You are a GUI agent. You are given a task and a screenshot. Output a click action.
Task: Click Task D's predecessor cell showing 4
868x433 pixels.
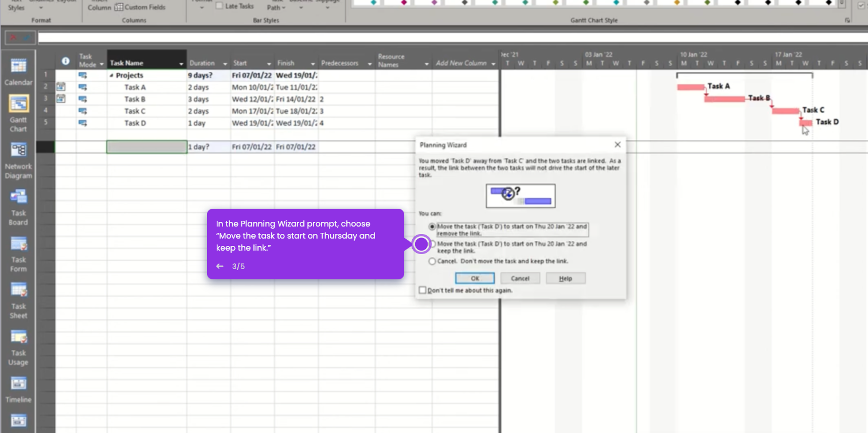346,123
